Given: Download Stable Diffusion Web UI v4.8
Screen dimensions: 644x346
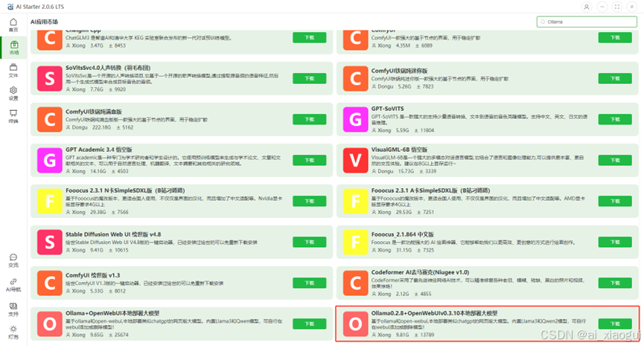Looking at the screenshot, I should (x=309, y=242).
